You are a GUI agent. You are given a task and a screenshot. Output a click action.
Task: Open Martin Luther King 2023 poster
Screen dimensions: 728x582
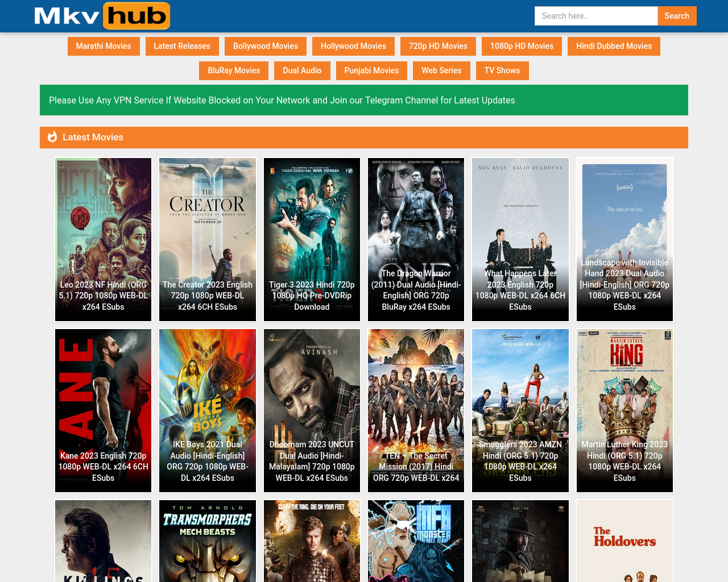coord(624,411)
